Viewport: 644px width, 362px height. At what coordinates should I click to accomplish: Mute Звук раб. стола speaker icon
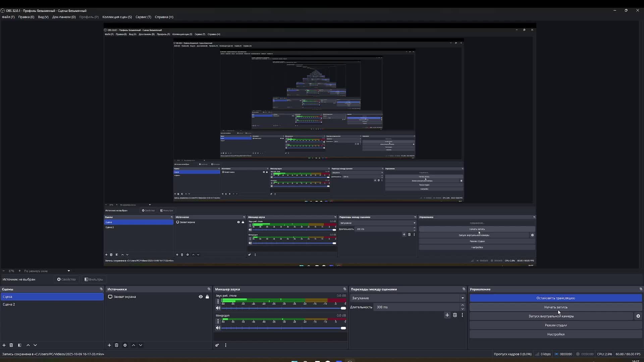(218, 308)
